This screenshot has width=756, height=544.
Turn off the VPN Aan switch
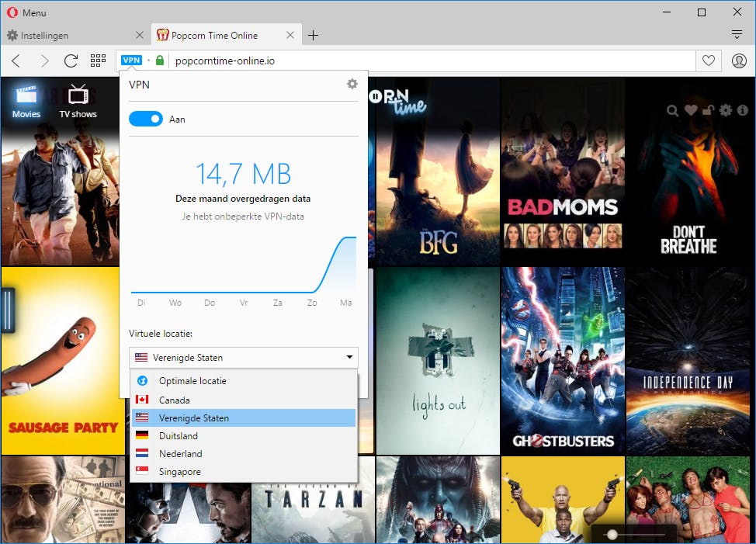[x=146, y=119]
